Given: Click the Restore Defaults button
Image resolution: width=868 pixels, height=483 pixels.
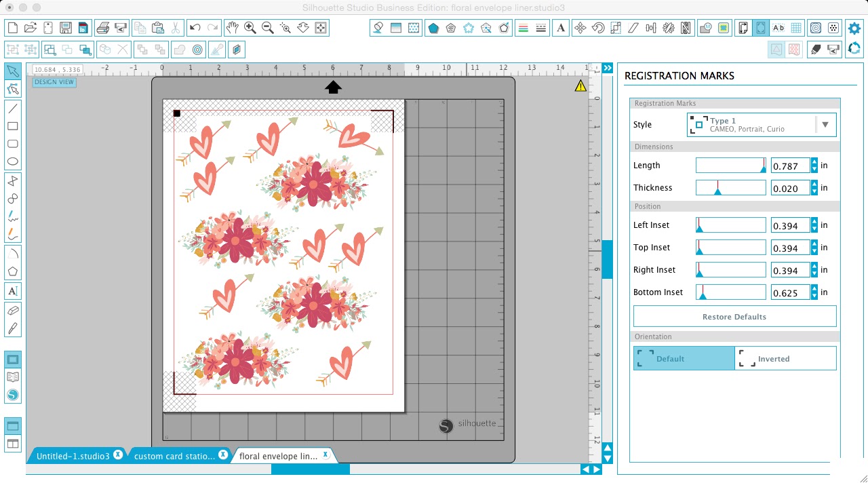Looking at the screenshot, I should click(x=734, y=316).
